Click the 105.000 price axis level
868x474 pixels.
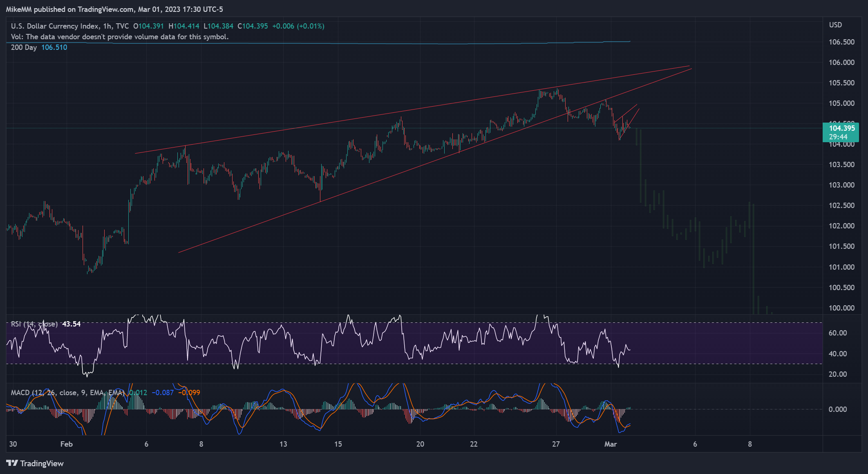coord(841,103)
